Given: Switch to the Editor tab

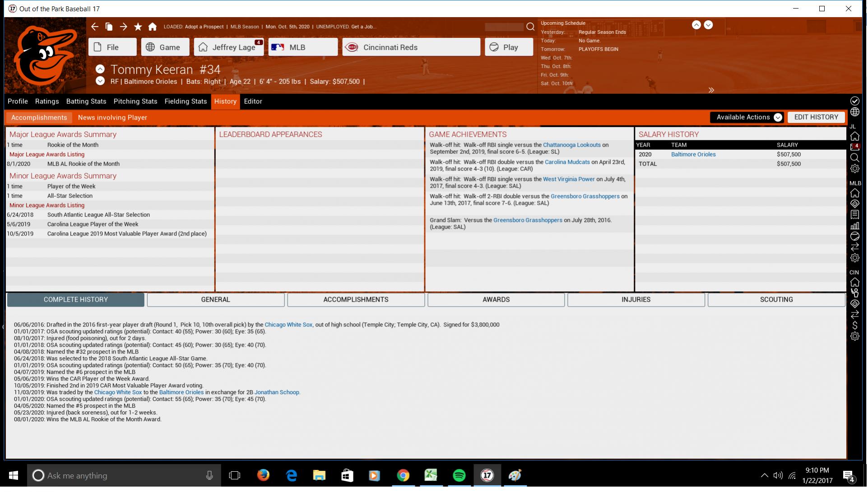Looking at the screenshot, I should point(253,101).
